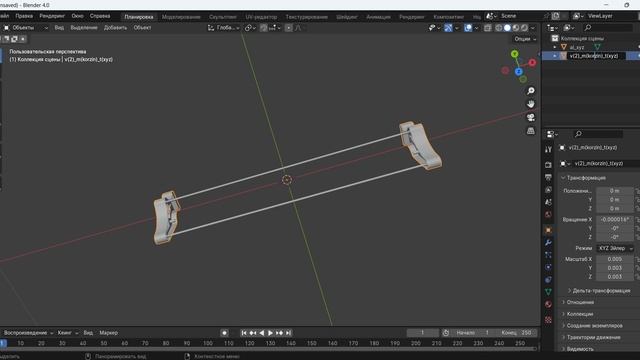Play the animation forward
The height and width of the screenshot is (360, 640).
pos(270,333)
